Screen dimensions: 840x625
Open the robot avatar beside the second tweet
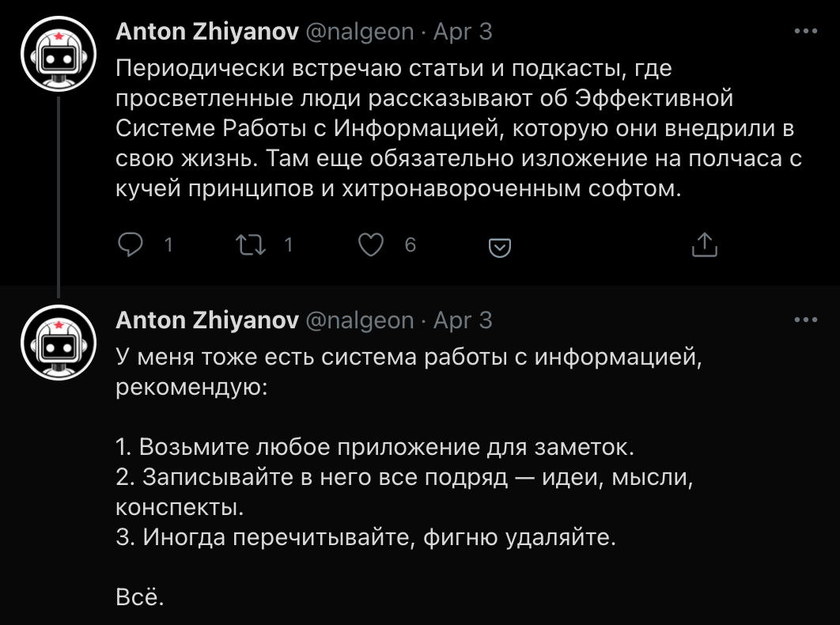58,343
